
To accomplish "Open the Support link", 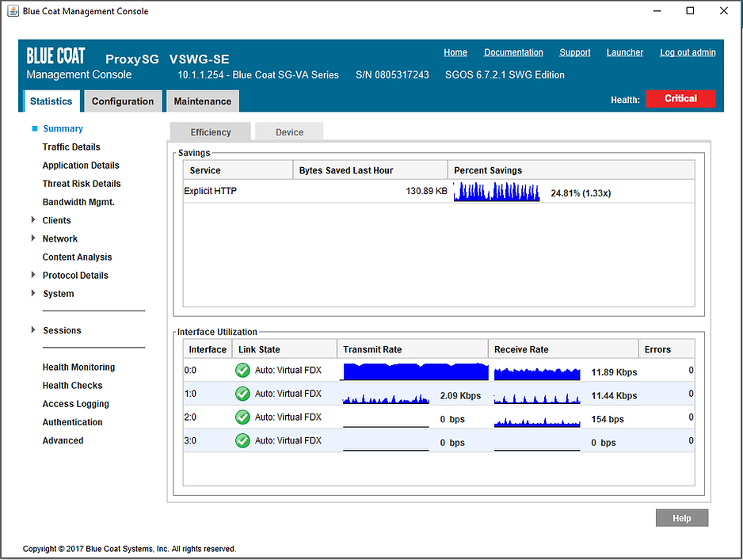I will 575,52.
